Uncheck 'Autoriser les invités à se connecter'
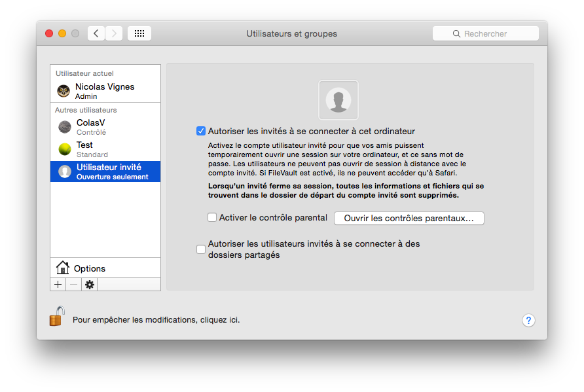584x392 pixels. 201,131
